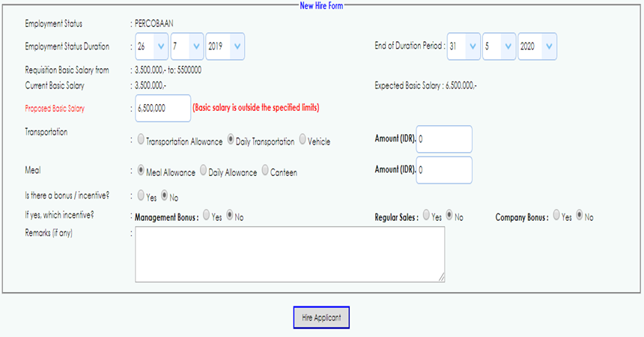
Task: Select the Vehicle transportation option
Action: (x=303, y=140)
